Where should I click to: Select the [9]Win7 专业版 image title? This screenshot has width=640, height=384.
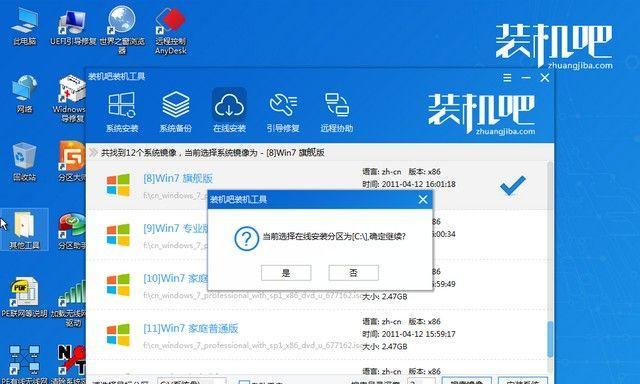coord(176,229)
